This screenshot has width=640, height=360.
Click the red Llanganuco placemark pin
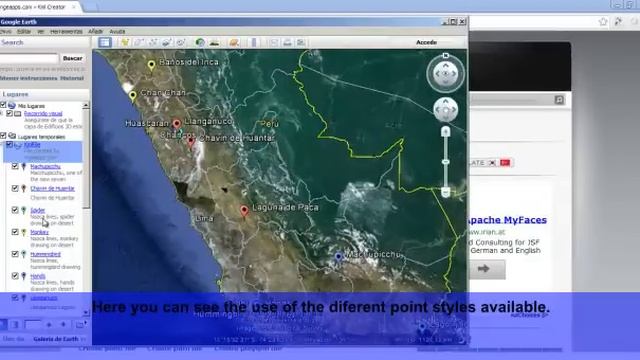pos(176,123)
